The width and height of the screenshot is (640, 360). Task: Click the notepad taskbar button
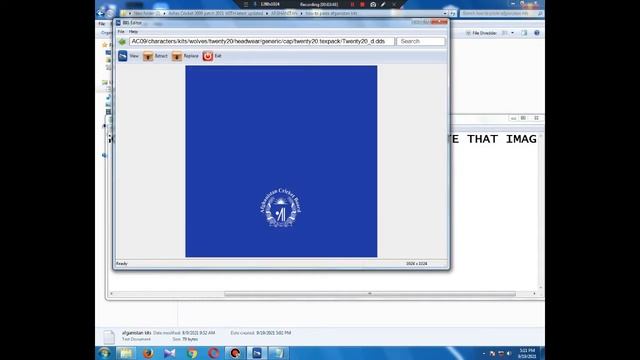[x=278, y=353]
